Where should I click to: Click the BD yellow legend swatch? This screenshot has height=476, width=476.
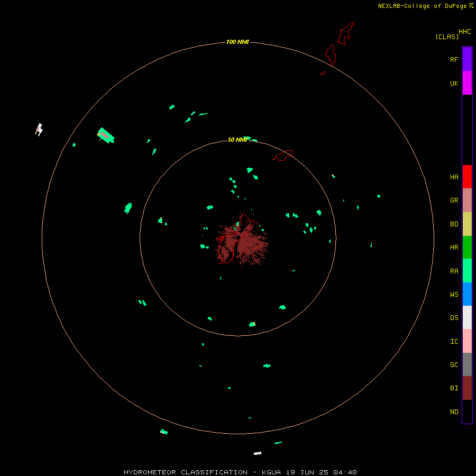click(x=467, y=224)
